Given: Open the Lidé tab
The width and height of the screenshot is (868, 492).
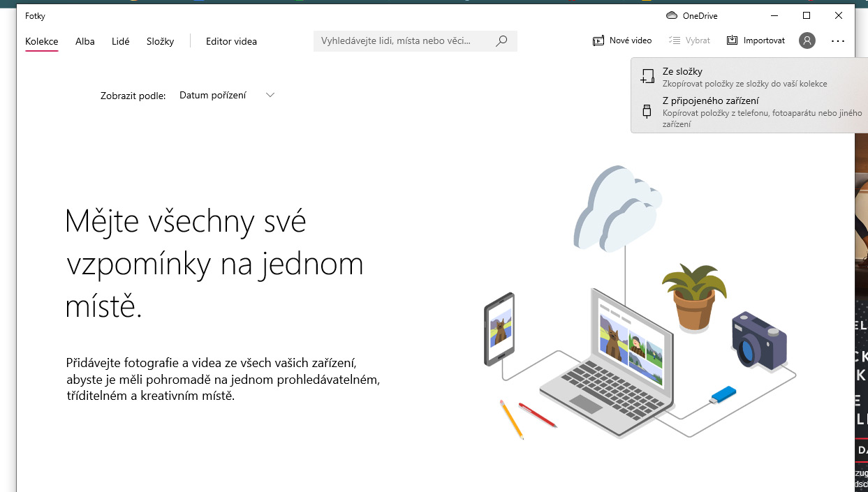Looking at the screenshot, I should tap(121, 41).
